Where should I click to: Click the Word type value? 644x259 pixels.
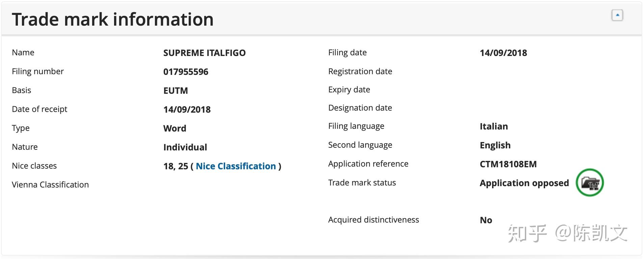coord(175,128)
